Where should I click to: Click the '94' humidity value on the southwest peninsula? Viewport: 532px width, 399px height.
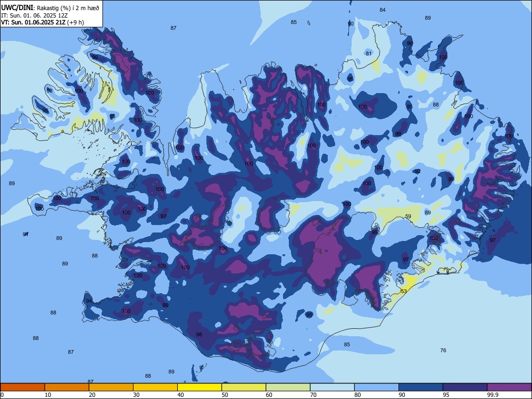(x=89, y=301)
